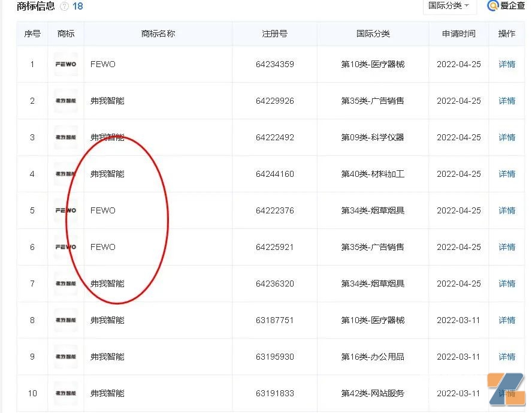Viewport: 532px width, 413px height.
Task: Click the 弗我智能 logo thumbnail in row 10
Action: click(65, 393)
